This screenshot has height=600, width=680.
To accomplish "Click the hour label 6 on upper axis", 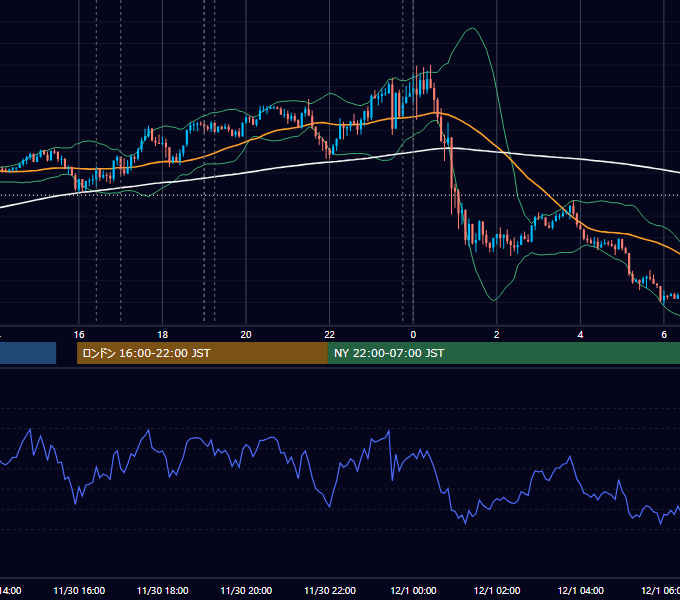I will pos(664,335).
